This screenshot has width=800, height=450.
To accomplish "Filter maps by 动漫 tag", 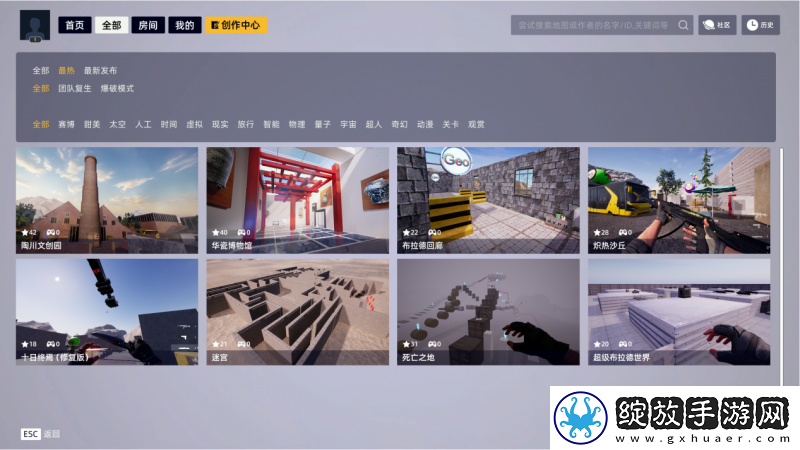I will pos(425,124).
